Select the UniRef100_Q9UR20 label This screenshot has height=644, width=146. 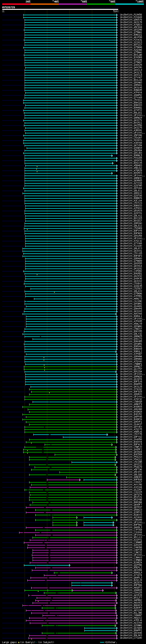131,394
